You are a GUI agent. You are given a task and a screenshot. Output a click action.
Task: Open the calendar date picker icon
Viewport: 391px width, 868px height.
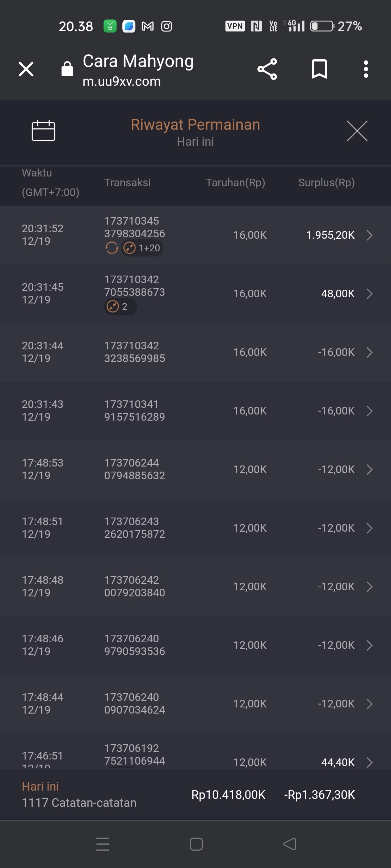tap(43, 131)
